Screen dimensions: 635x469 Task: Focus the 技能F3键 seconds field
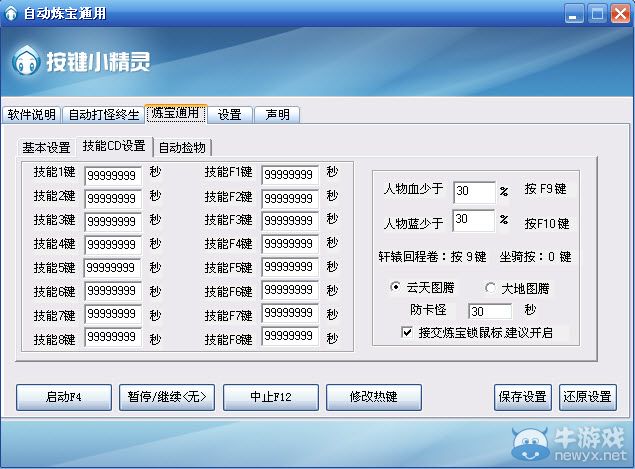[290, 221]
